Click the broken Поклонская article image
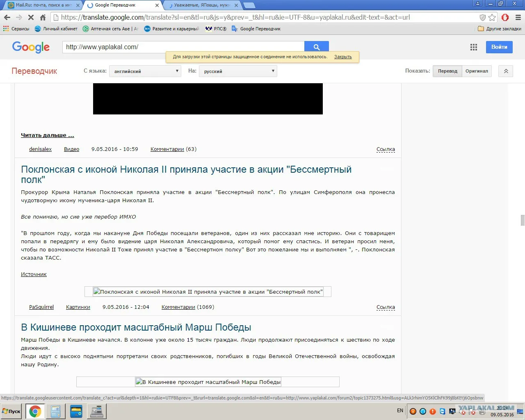 (x=208, y=292)
